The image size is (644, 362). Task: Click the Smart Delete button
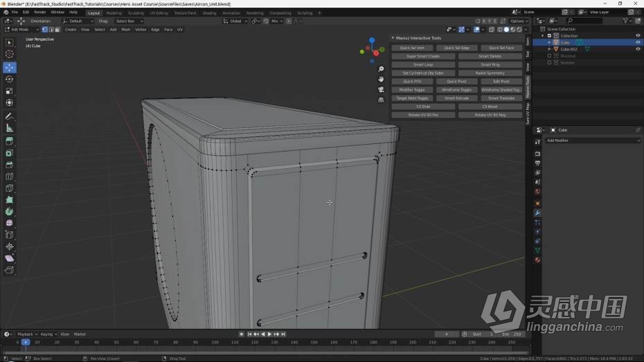tap(490, 56)
